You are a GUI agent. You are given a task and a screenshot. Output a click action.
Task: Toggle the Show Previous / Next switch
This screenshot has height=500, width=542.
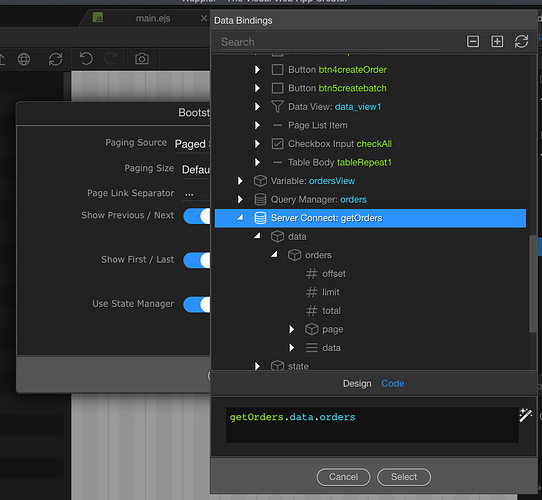coord(197,216)
